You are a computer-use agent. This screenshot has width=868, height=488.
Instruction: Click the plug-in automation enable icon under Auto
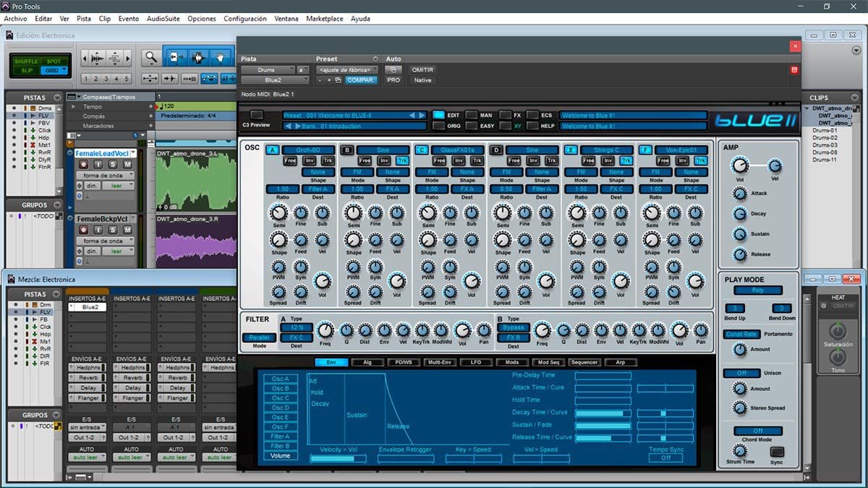[x=393, y=70]
